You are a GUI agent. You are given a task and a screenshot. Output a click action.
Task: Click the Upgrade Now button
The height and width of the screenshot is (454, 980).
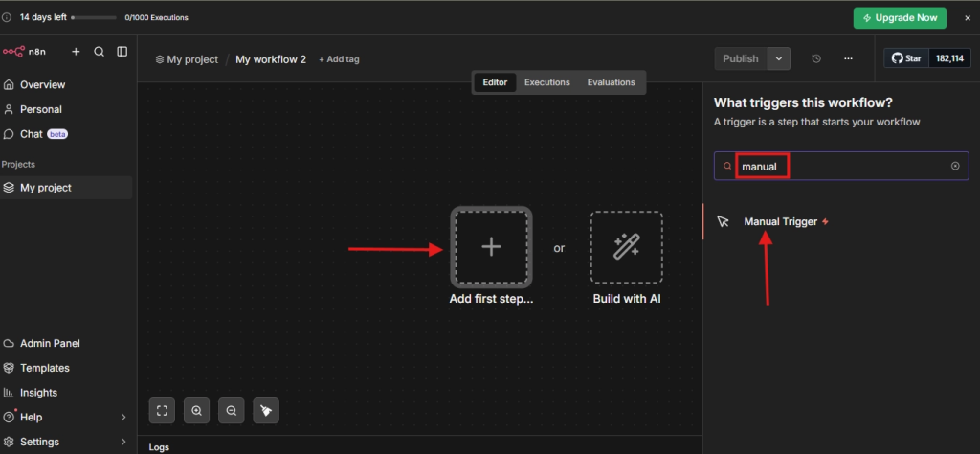(900, 18)
